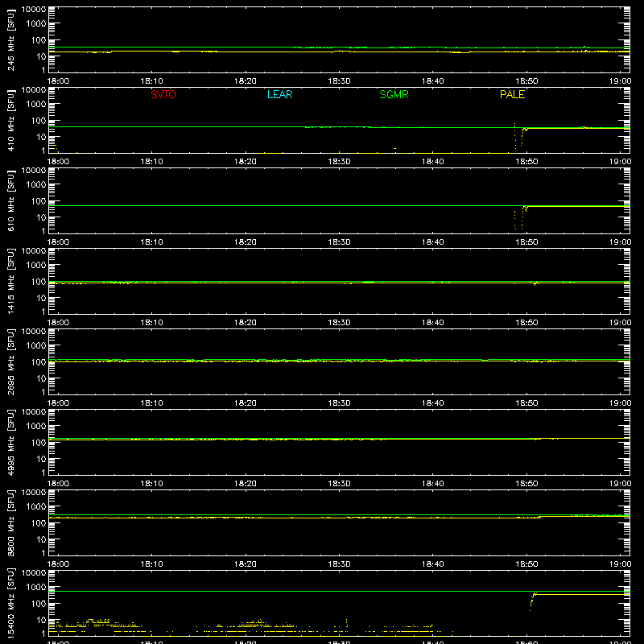Select the '2695 MHz [SFU]' axis title
Image resolution: width=644 pixels, height=644 pixels.
click(x=11, y=362)
